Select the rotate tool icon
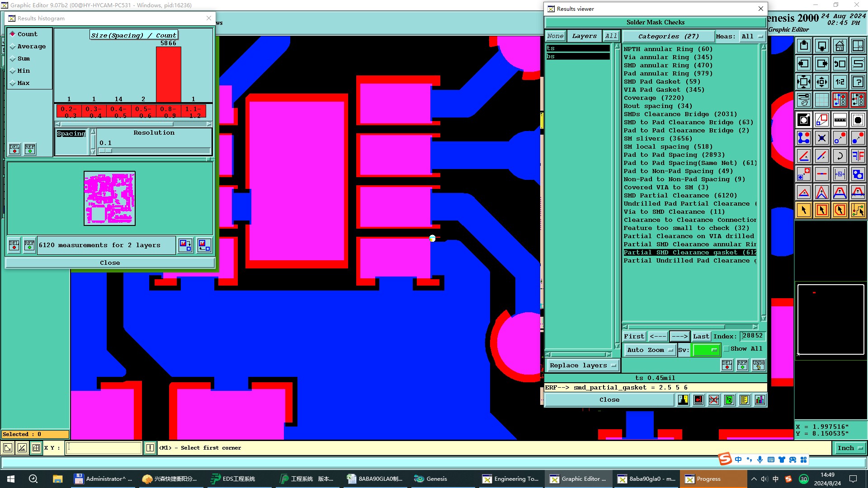Viewport: 868px width, 488px height. 840,156
